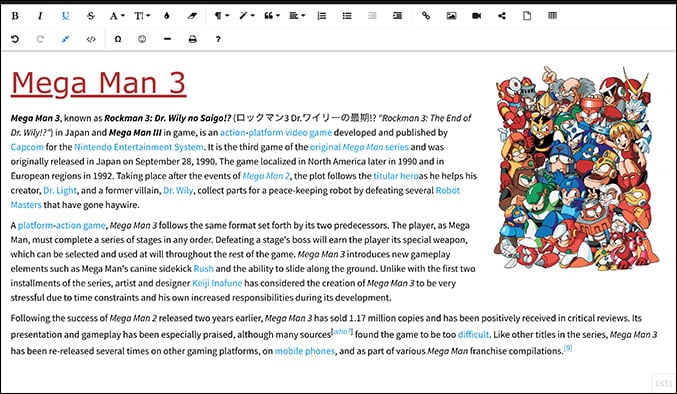Click the [who?] superscript annotation

tap(342, 331)
